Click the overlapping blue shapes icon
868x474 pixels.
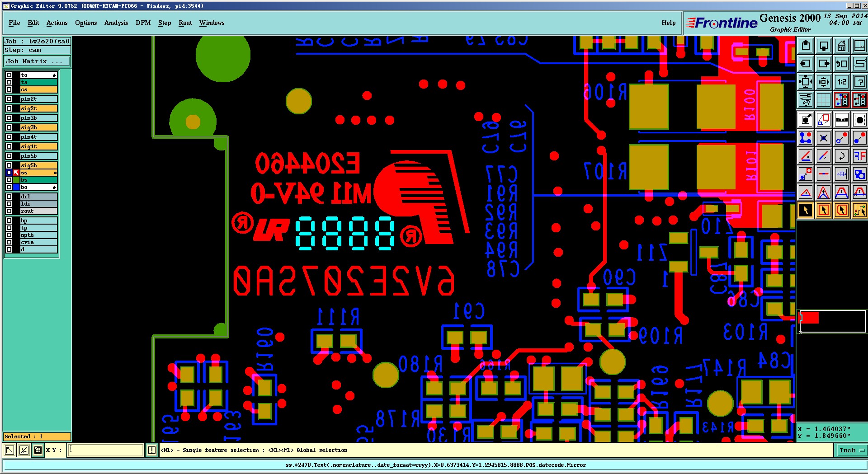(859, 174)
